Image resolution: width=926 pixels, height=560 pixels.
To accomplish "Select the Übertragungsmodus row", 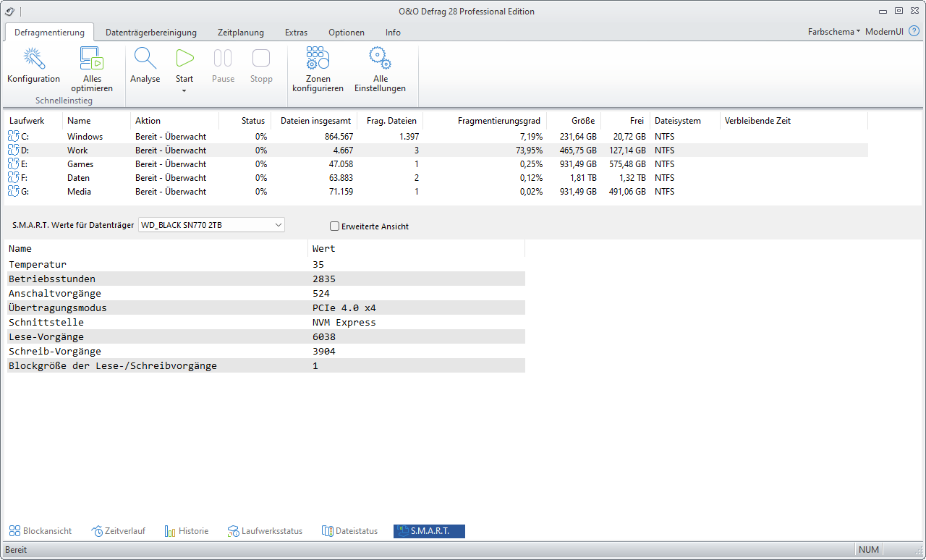I will click(x=265, y=307).
